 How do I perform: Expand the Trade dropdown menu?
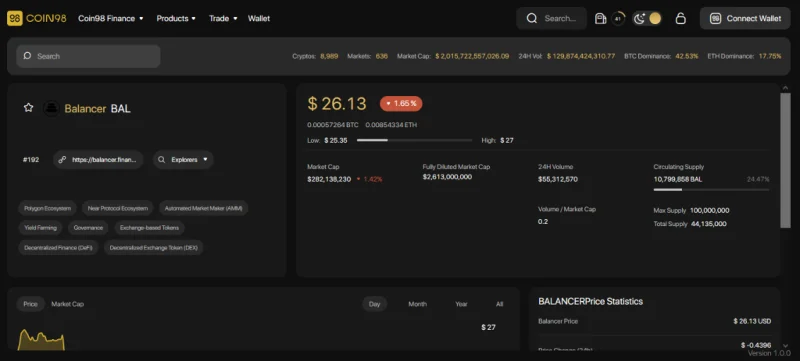click(x=223, y=18)
